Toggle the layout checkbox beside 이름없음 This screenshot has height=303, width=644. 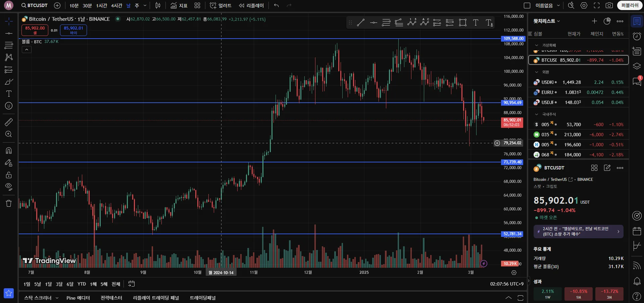click(x=527, y=5)
